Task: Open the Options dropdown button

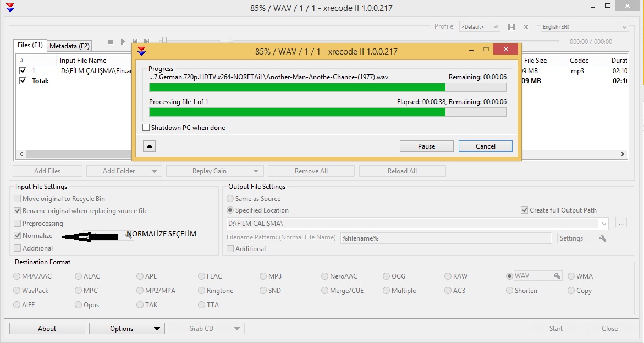Action: click(127, 328)
